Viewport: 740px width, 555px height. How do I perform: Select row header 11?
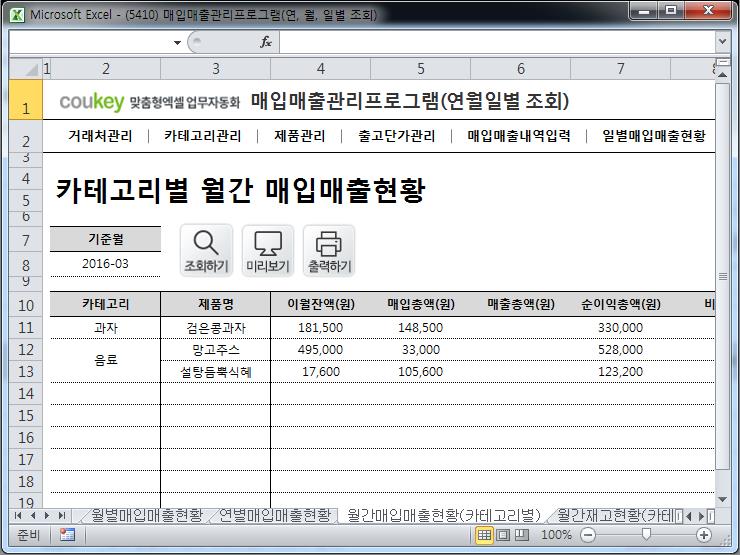(x=25, y=328)
